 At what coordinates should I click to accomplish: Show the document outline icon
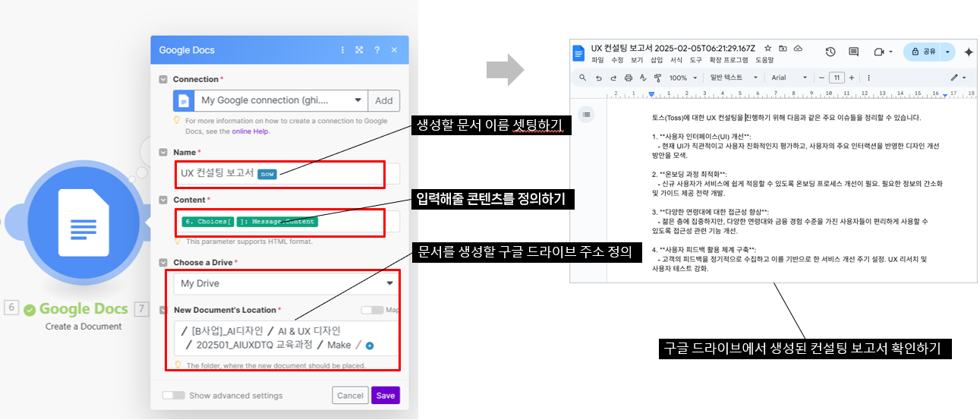[587, 114]
